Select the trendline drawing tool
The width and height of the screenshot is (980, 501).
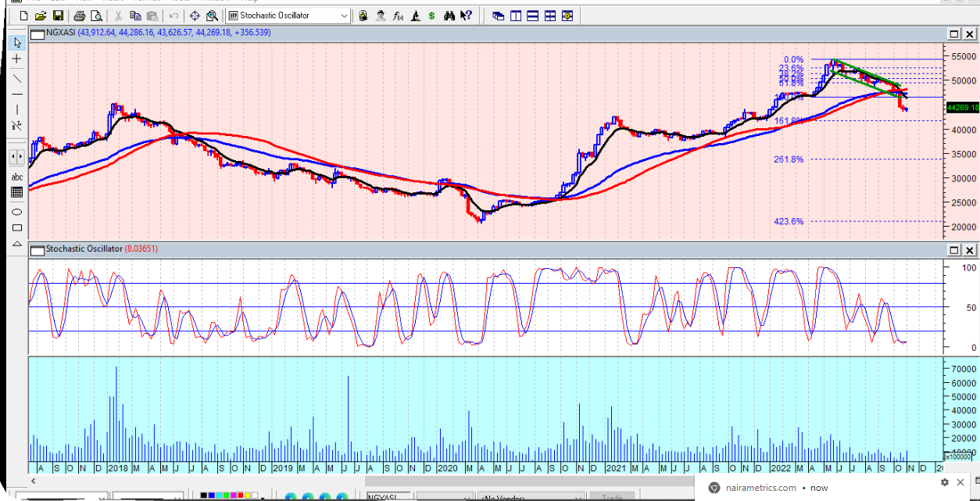[x=16, y=78]
